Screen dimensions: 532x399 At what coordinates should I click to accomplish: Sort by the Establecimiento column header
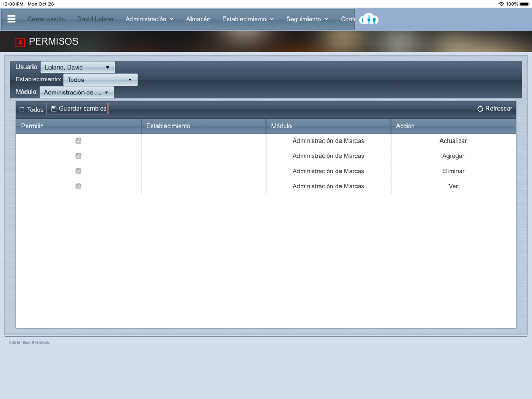(x=204, y=126)
